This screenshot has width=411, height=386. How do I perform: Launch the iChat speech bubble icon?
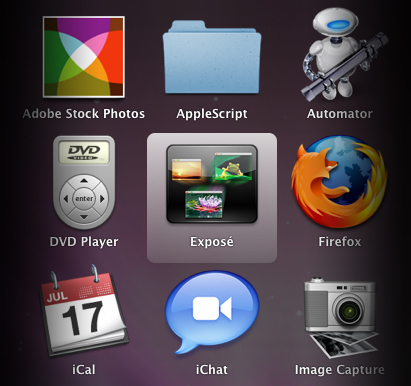[212, 312]
